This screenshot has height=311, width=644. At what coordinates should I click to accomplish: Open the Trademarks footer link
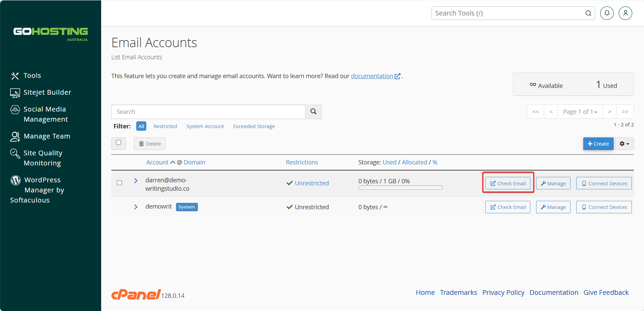459,292
